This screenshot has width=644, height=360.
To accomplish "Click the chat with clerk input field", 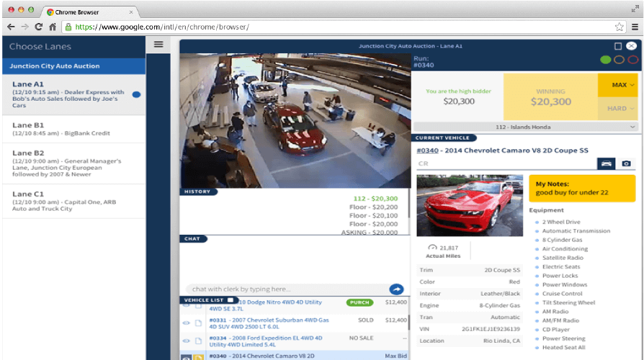I will click(287, 289).
